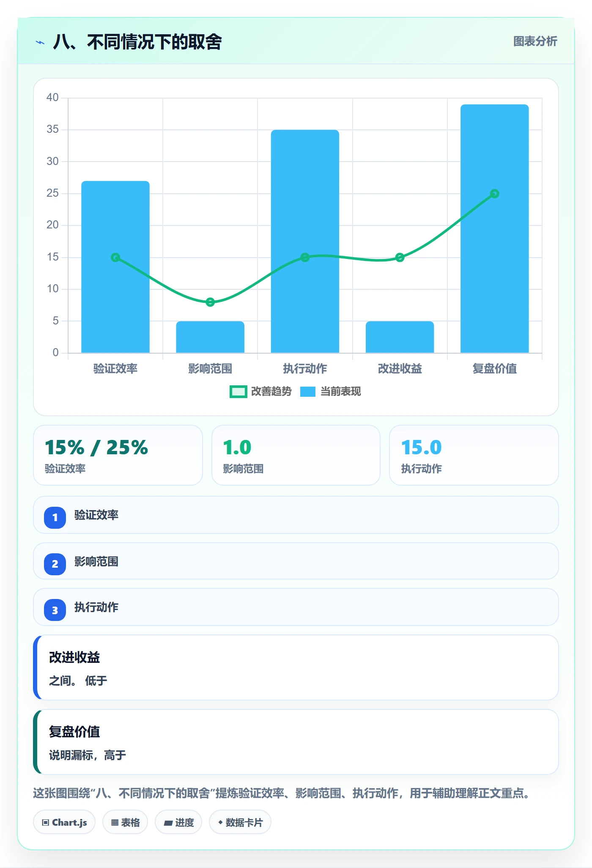Viewport: 592px width, 868px height.
Task: Click the 复盘价值 blue bar
Action: (x=495, y=229)
